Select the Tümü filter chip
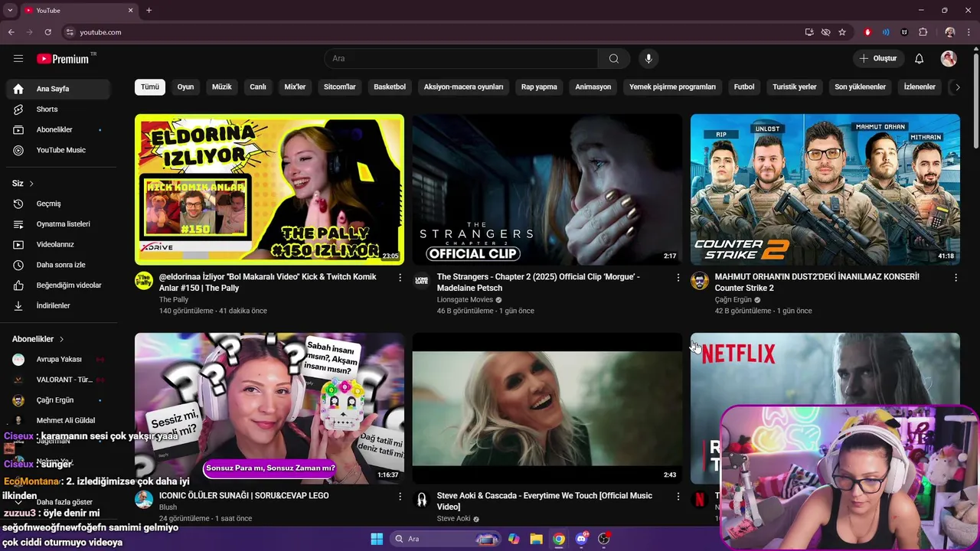The width and height of the screenshot is (980, 551). point(150,87)
